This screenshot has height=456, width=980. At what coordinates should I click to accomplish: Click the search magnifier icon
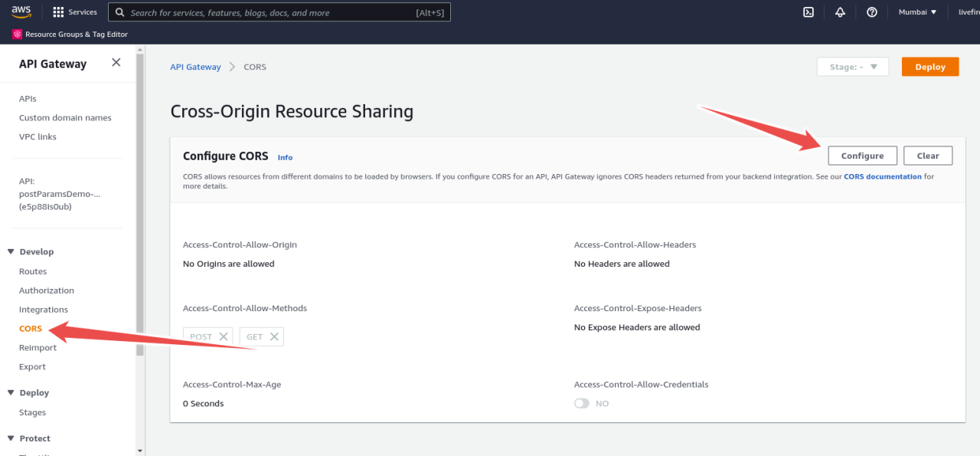point(119,11)
